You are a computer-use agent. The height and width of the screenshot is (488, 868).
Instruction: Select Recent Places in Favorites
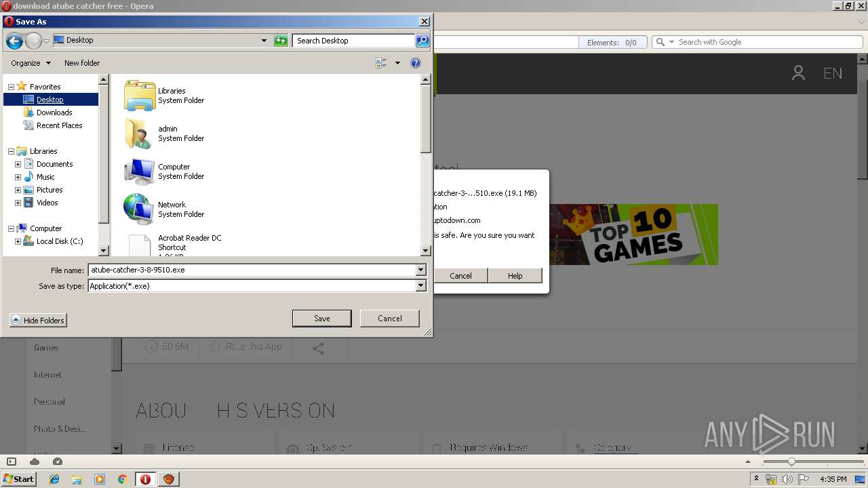(60, 125)
